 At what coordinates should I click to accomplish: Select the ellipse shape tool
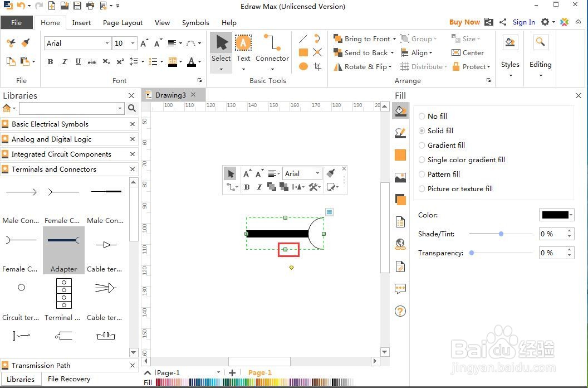point(303,66)
